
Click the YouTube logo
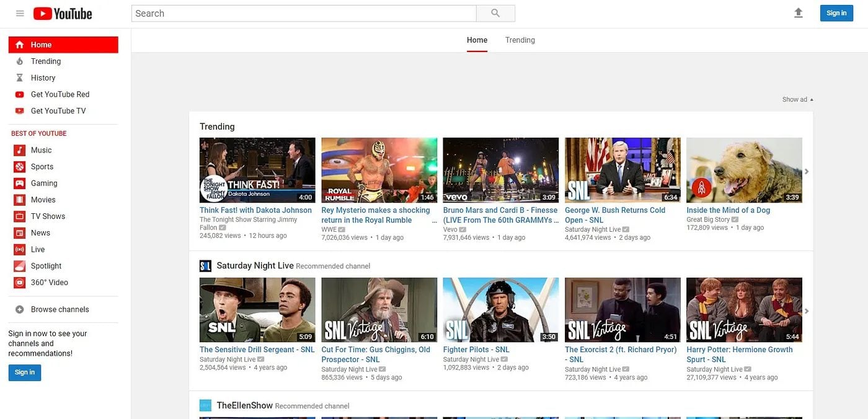[x=63, y=14]
